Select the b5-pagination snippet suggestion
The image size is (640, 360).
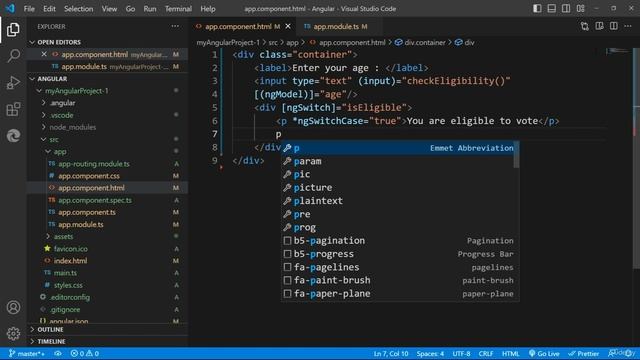pyautogui.click(x=400, y=240)
